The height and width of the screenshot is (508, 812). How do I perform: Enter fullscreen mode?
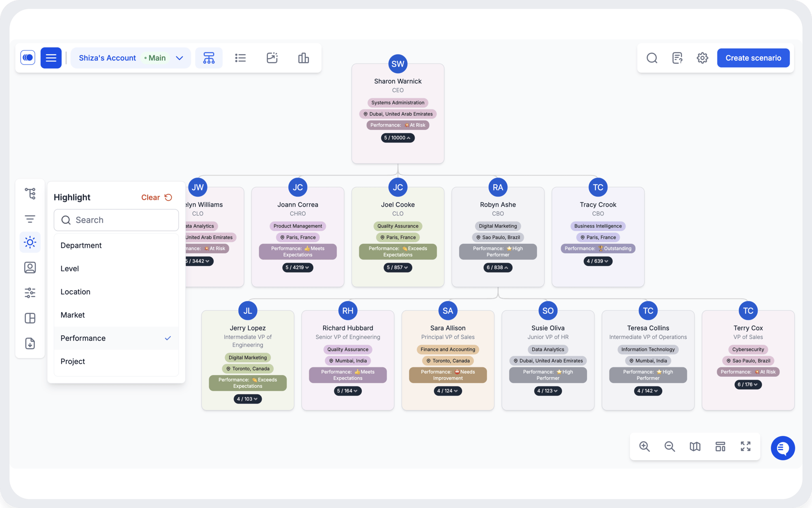pyautogui.click(x=745, y=447)
